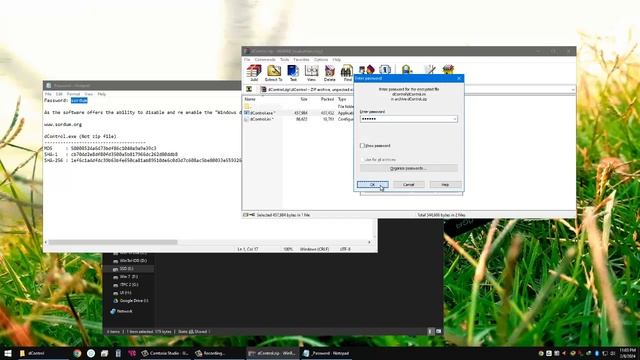Image resolution: width=640 pixels, height=360 pixels.
Task: Select SSD (E:) drive in Explorer sidebar
Action: pyautogui.click(x=127, y=269)
